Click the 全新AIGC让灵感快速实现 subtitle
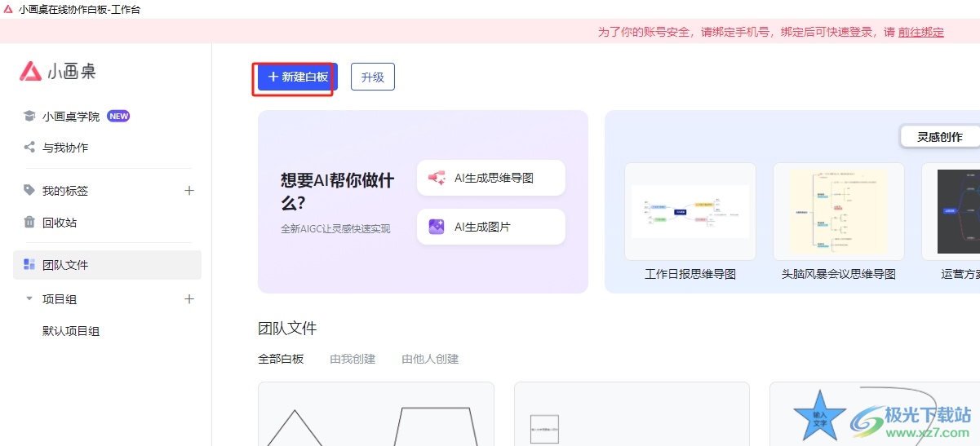 pyautogui.click(x=335, y=229)
